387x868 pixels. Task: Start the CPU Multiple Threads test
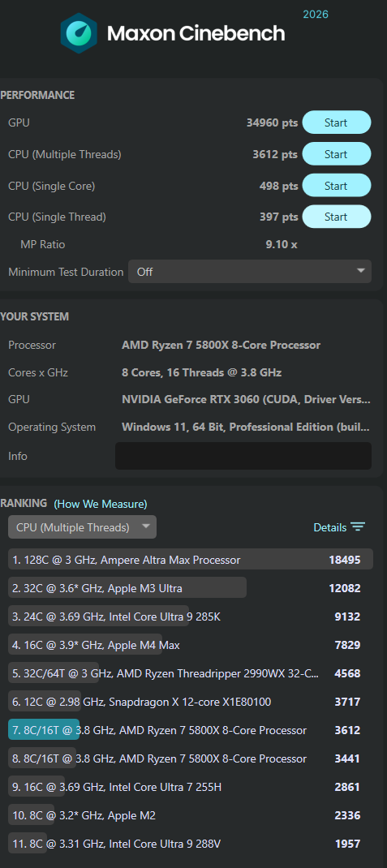(x=336, y=154)
